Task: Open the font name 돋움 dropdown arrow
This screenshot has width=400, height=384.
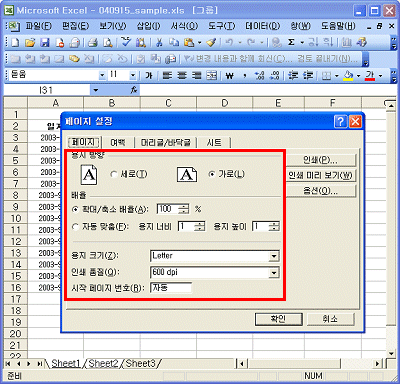Action: click(x=102, y=76)
